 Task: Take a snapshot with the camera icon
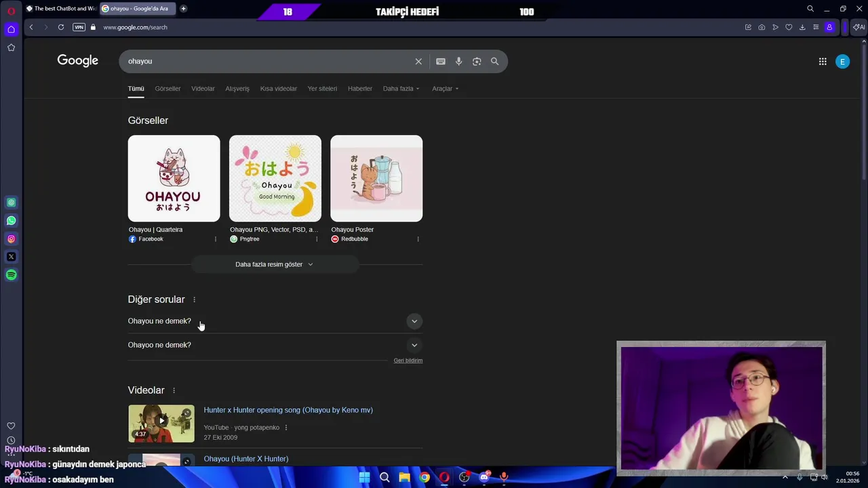[x=762, y=27]
